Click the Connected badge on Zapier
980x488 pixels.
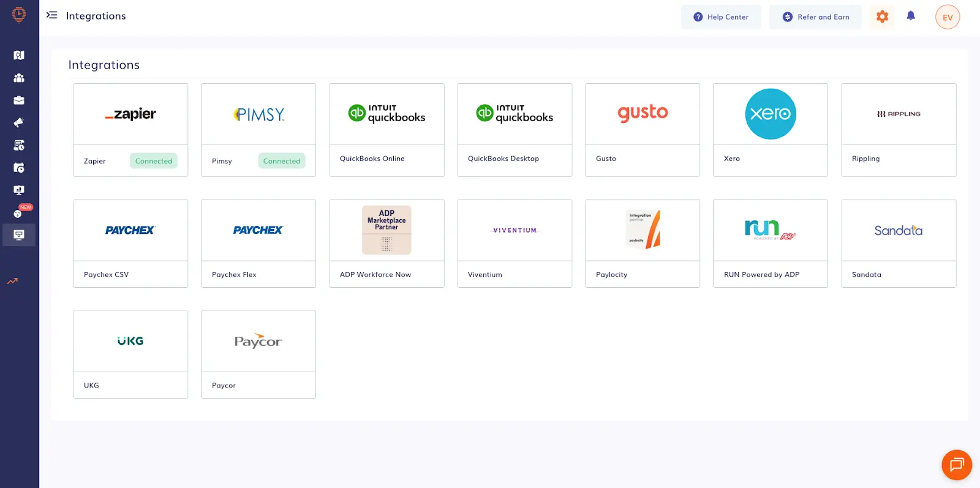[x=154, y=161]
